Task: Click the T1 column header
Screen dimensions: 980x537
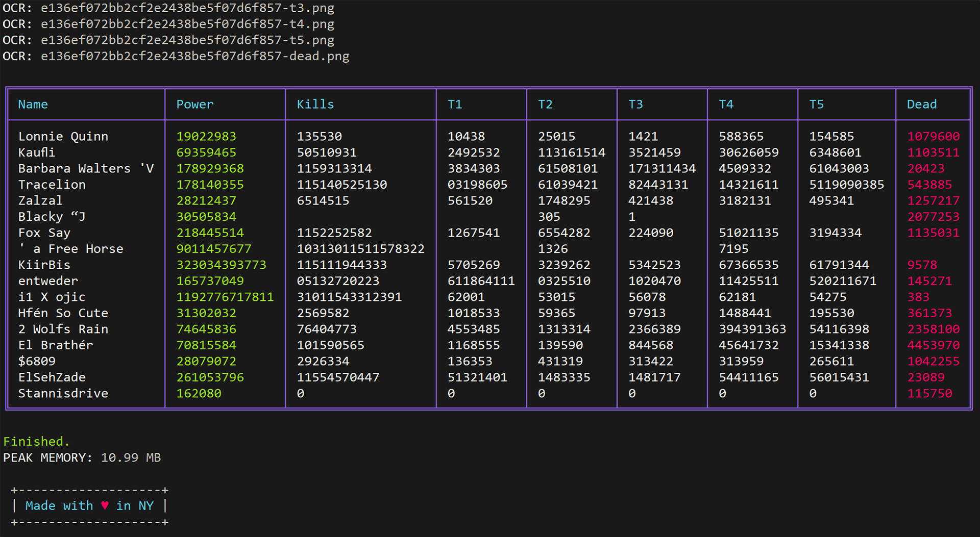Action: pyautogui.click(x=454, y=104)
